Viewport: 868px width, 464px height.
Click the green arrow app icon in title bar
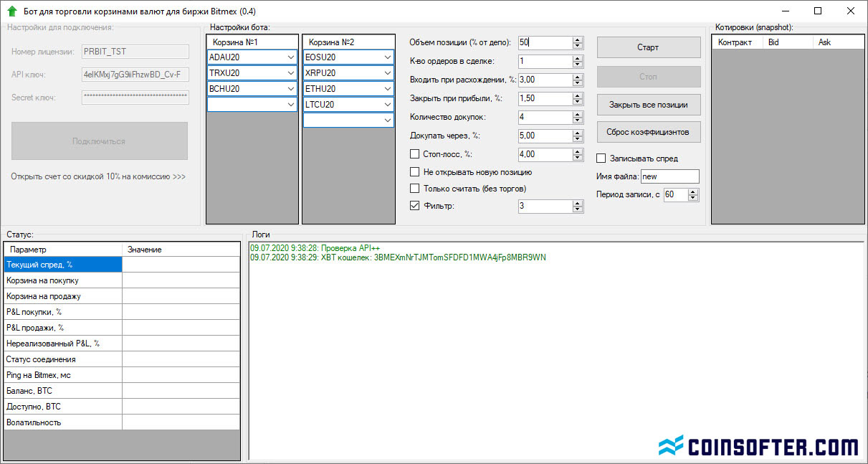point(11,11)
